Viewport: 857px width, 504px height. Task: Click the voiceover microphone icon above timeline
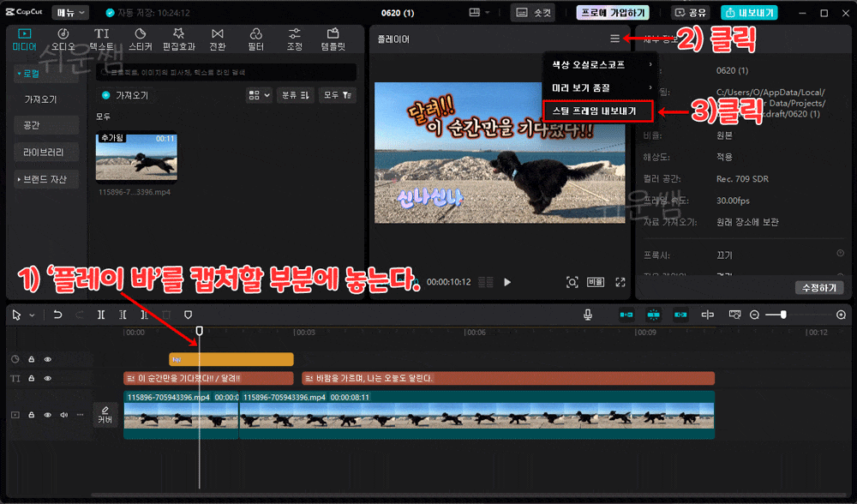pyautogui.click(x=588, y=315)
